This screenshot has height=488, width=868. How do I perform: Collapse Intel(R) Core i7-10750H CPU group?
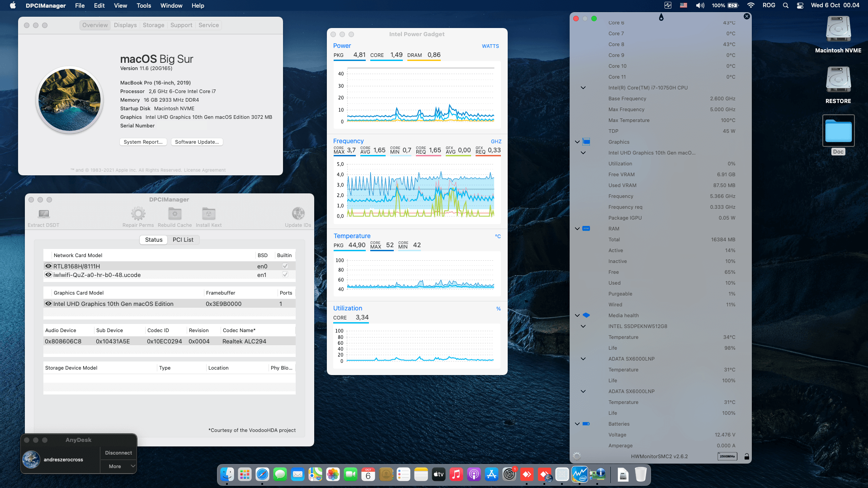[x=583, y=88]
